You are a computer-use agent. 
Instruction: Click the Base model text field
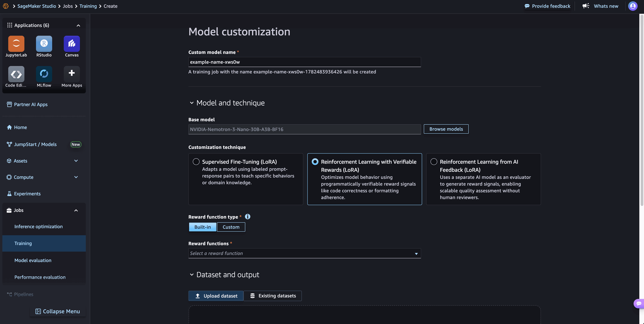[305, 129]
